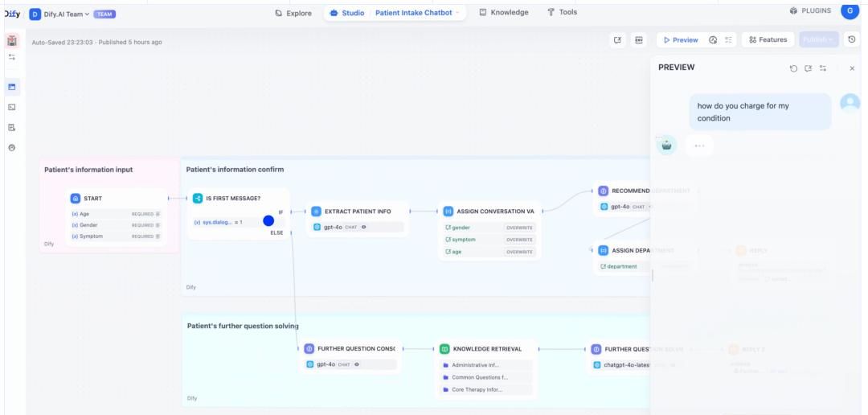
Task: Toggle vision eye on FURTHER QUESTION gpt-4o
Action: click(357, 364)
